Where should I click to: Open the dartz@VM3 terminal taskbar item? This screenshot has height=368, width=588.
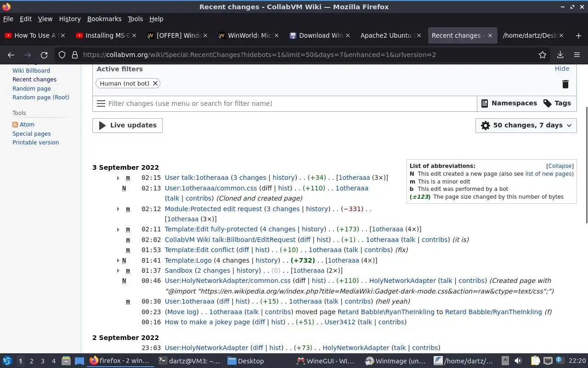click(189, 361)
